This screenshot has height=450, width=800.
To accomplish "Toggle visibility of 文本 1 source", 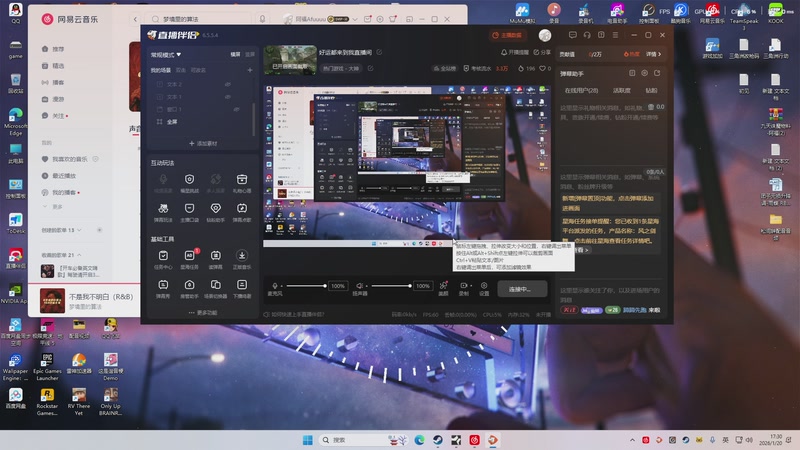I will pyautogui.click(x=228, y=96).
